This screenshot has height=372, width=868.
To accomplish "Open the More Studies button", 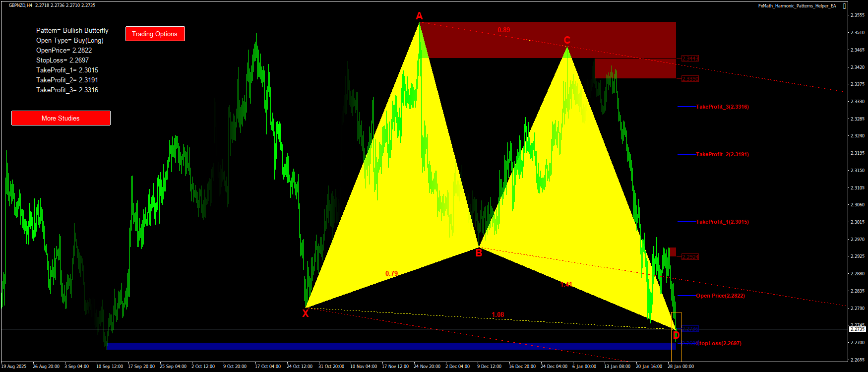I will tap(61, 118).
